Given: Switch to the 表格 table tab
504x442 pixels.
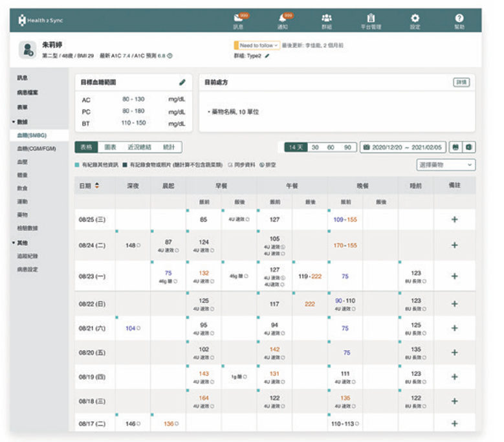Looking at the screenshot, I should click(x=86, y=148).
